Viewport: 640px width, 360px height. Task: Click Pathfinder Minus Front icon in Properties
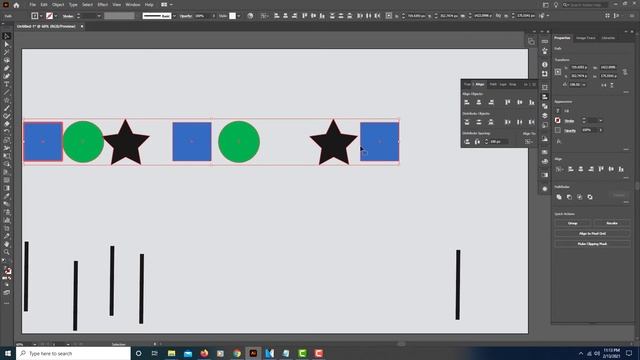tap(569, 197)
